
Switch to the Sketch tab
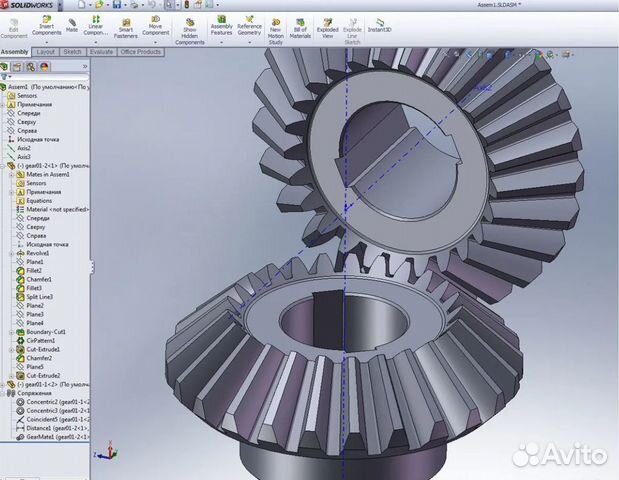pos(72,51)
